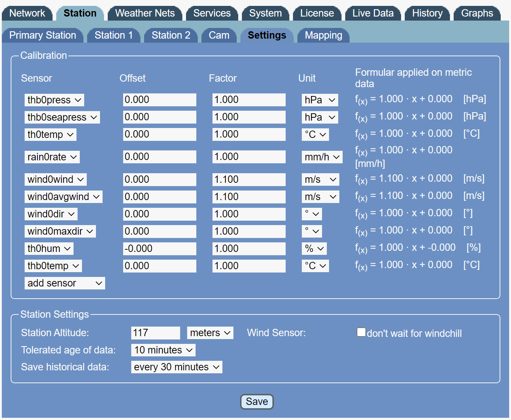
Task: Change Save historical data interval dropdown
Action: [176, 367]
